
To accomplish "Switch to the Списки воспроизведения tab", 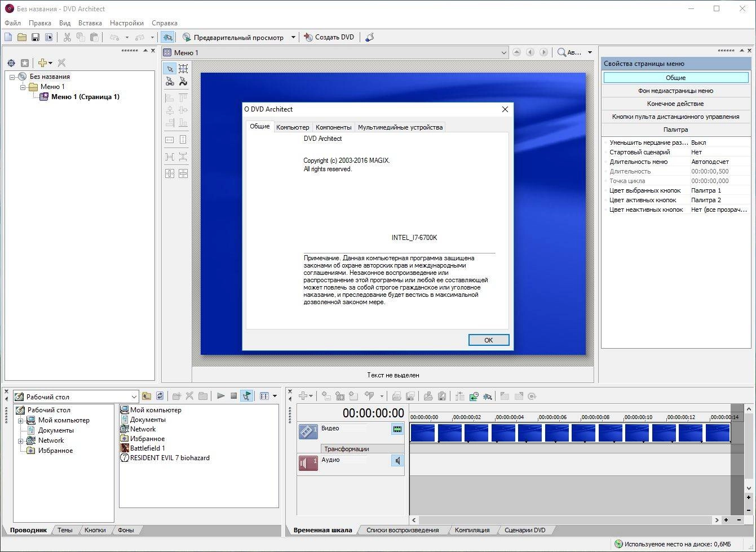I will point(403,530).
